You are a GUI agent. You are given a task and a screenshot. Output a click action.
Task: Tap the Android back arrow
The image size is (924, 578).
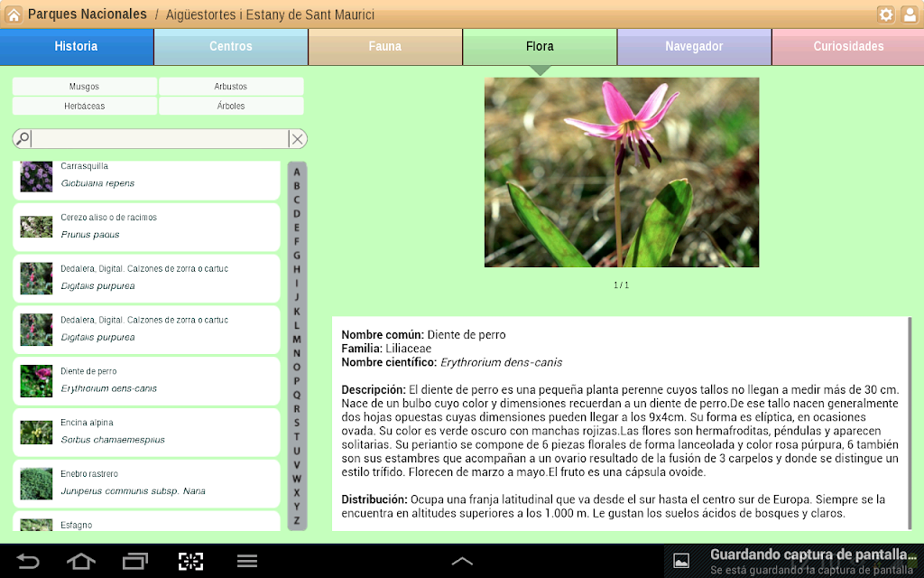coord(27,561)
